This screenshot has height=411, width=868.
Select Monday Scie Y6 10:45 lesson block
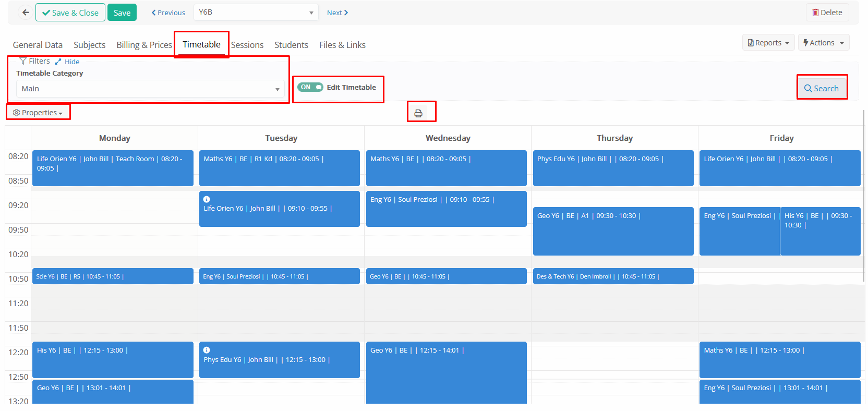tap(113, 276)
